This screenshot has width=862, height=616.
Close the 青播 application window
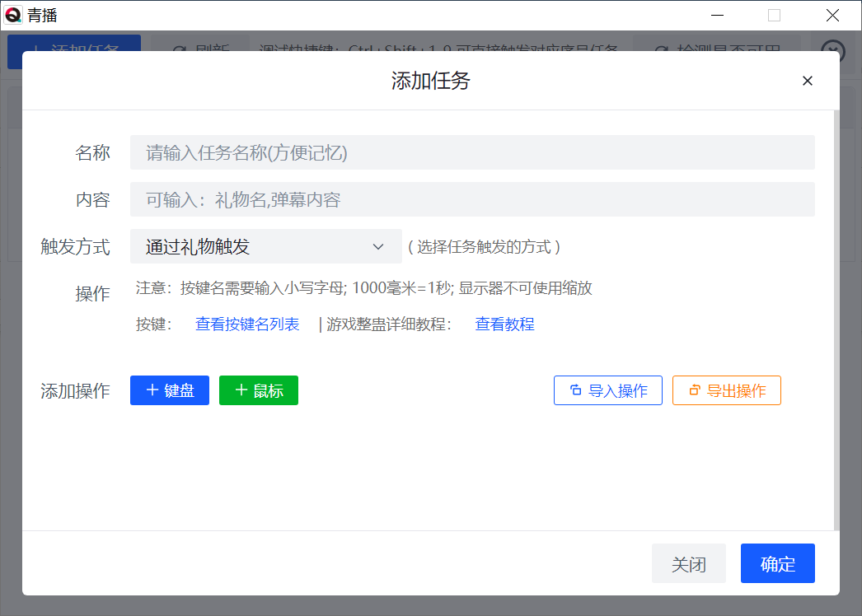click(833, 15)
